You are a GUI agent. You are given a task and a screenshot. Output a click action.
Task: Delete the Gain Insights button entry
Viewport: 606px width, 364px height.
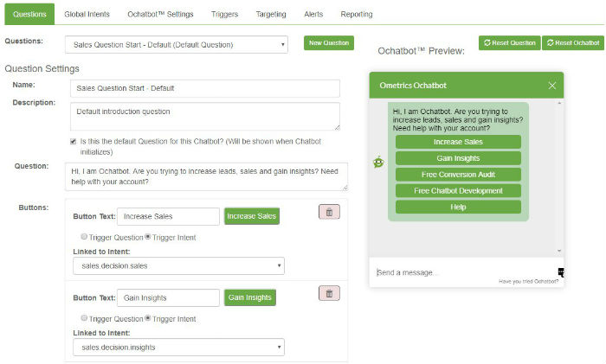(x=329, y=293)
